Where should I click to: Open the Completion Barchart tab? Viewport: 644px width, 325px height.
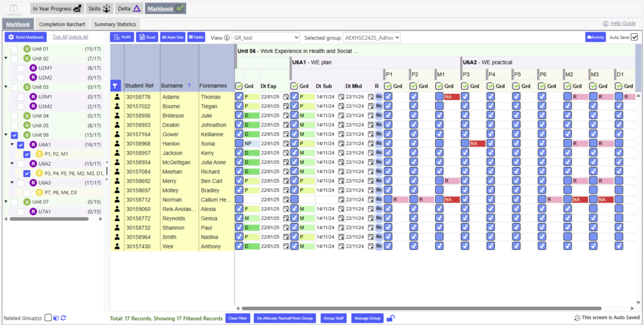pos(62,25)
